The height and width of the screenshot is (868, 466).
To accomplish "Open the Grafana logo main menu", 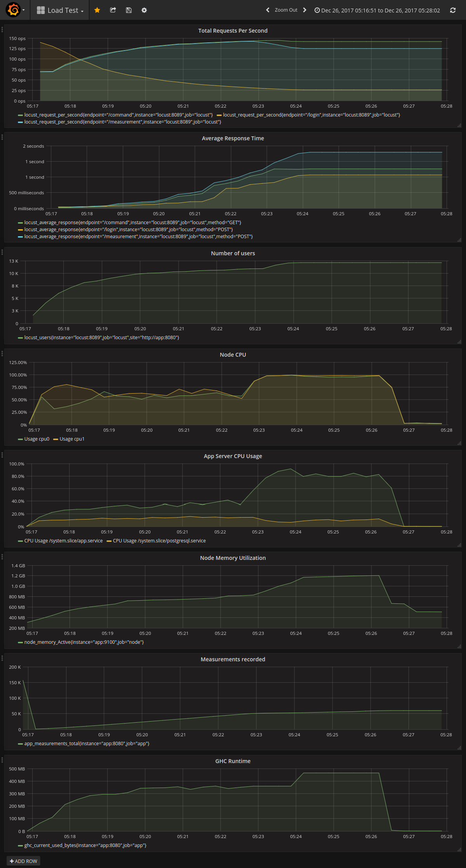I will click(15, 10).
